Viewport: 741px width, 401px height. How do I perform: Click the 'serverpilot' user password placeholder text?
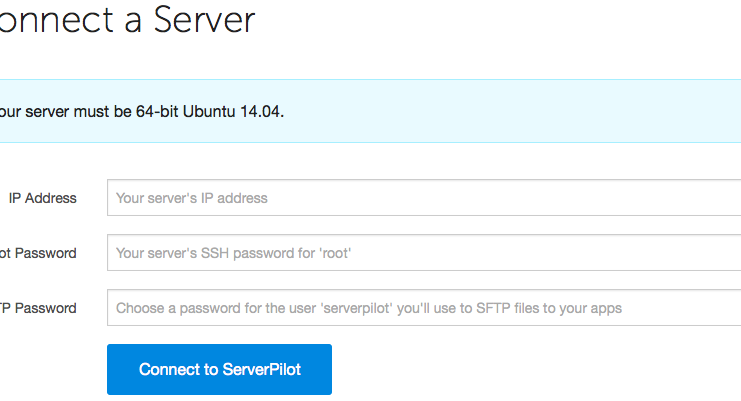(369, 308)
